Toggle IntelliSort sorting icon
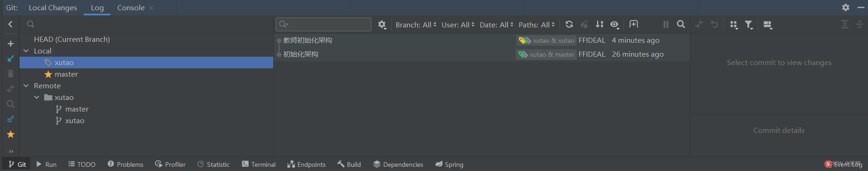The image size is (868, 171). coord(599,25)
